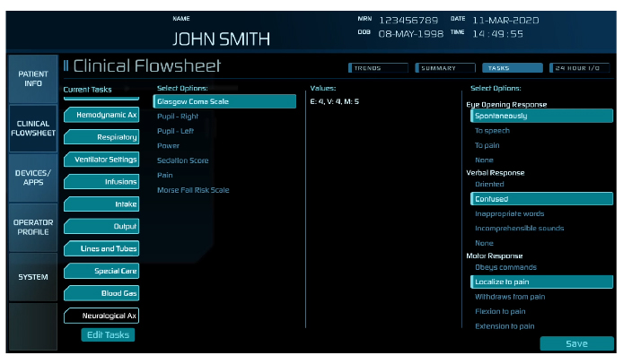623x364 pixels.
Task: Open the Output task
Action: pos(101,226)
